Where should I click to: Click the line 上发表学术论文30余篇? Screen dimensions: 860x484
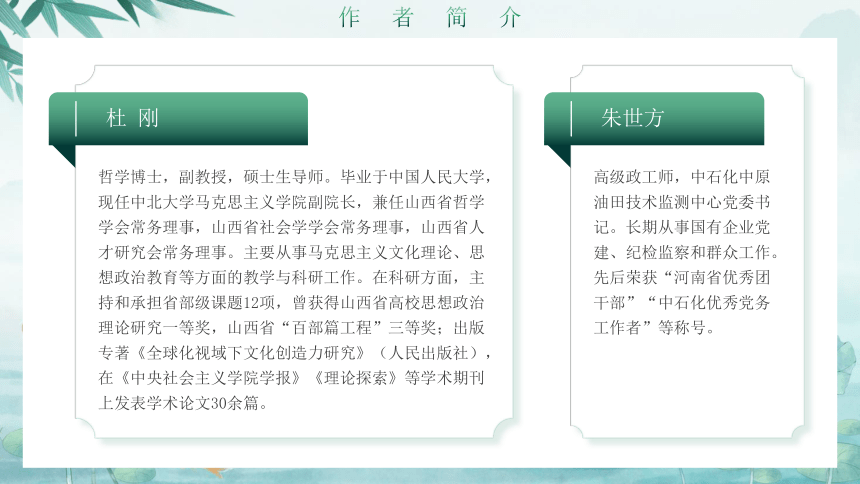click(x=184, y=403)
